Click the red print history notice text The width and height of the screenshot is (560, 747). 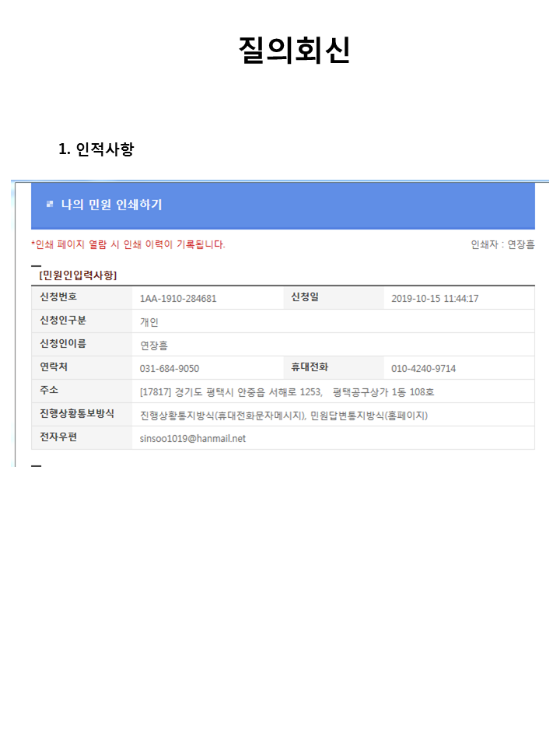tap(128, 244)
